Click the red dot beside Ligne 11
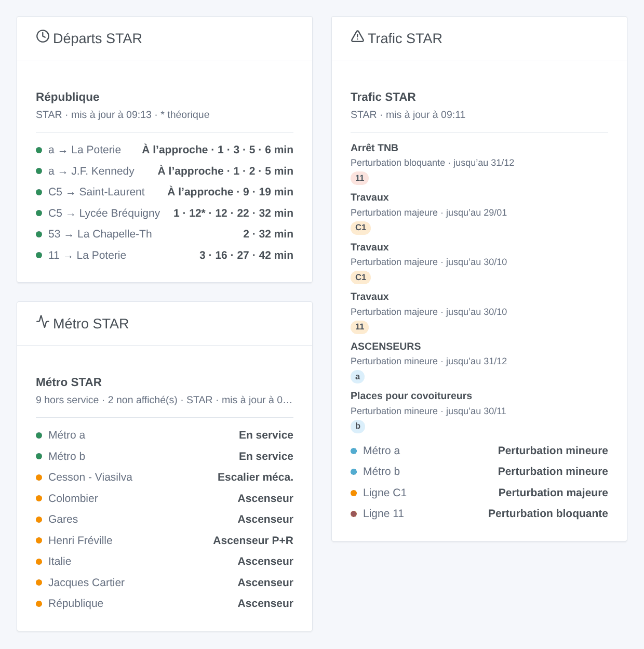The height and width of the screenshot is (649, 644). [x=354, y=514]
